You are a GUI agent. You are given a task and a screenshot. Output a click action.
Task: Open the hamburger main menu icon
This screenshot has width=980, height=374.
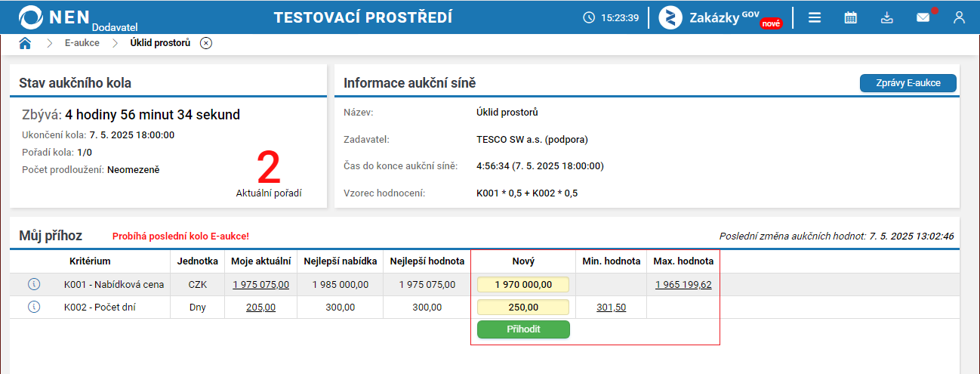click(x=815, y=17)
